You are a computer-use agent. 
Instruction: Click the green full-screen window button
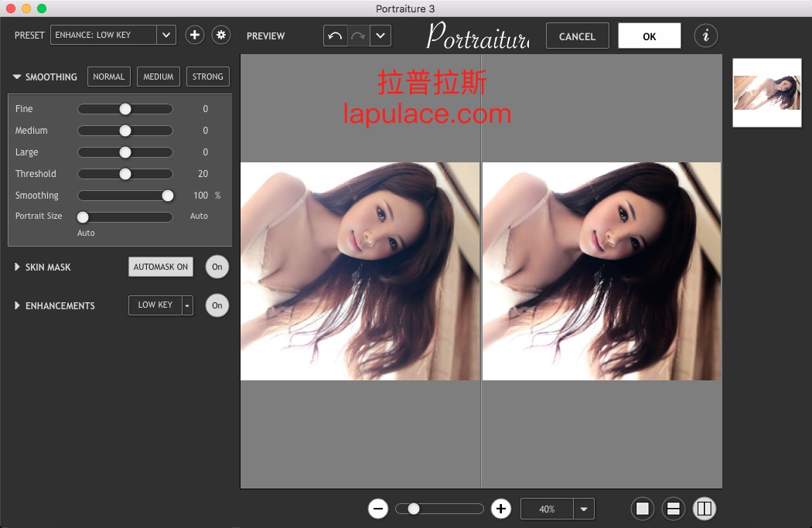click(42, 9)
